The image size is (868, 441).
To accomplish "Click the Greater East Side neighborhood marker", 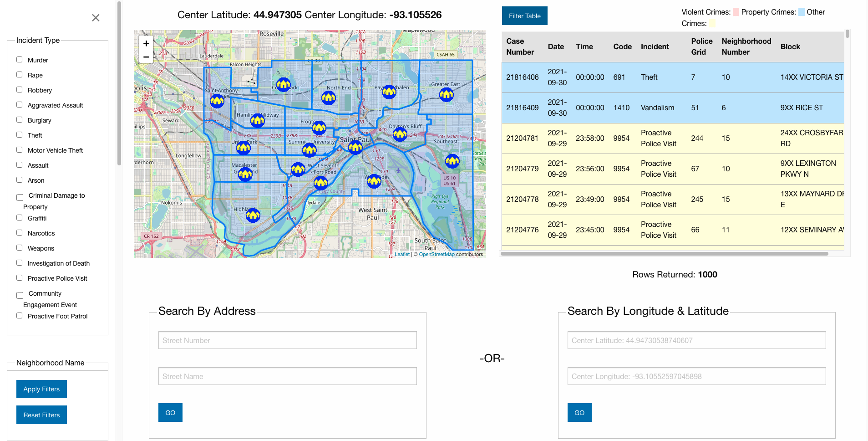I will coord(446,95).
